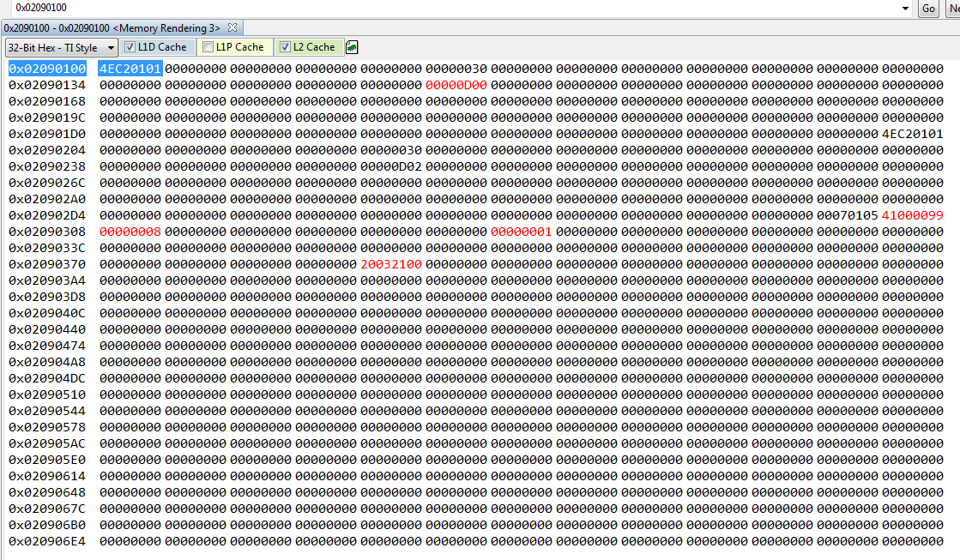Select the highlighted address 0x02090100 row label
Image resolution: width=960 pixels, height=560 pixels.
[47, 69]
